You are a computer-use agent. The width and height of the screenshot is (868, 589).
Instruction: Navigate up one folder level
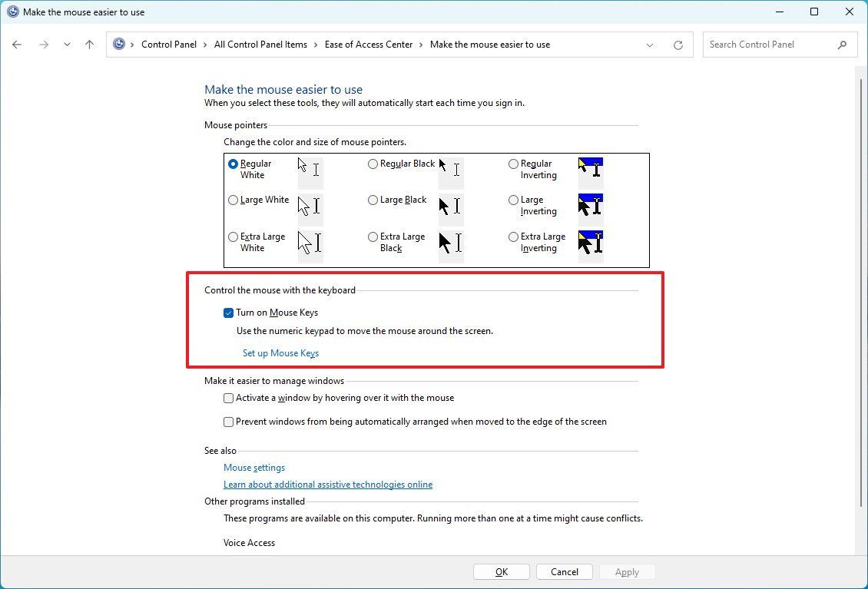pos(89,45)
